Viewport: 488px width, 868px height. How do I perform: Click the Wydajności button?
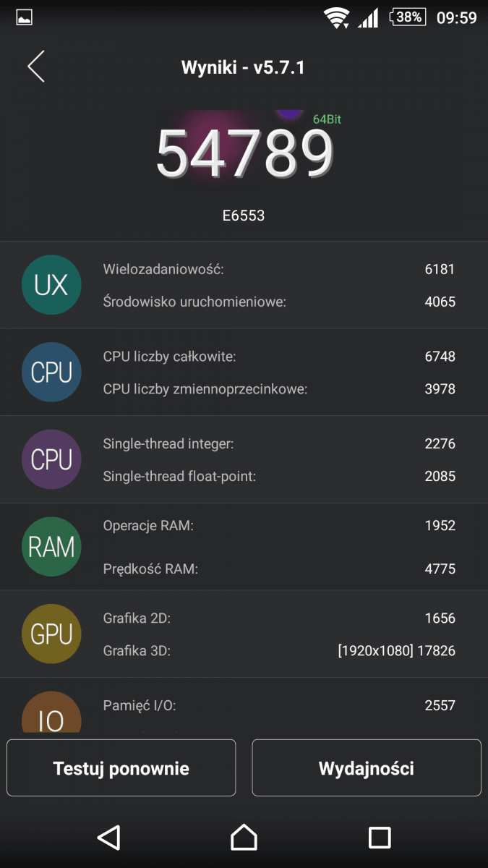click(367, 768)
